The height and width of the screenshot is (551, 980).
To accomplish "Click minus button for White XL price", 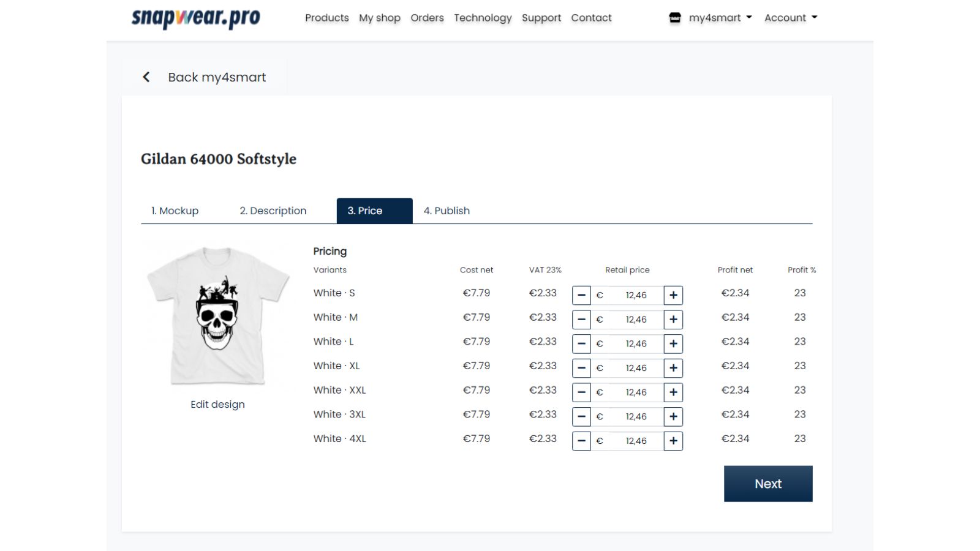I will coord(581,368).
